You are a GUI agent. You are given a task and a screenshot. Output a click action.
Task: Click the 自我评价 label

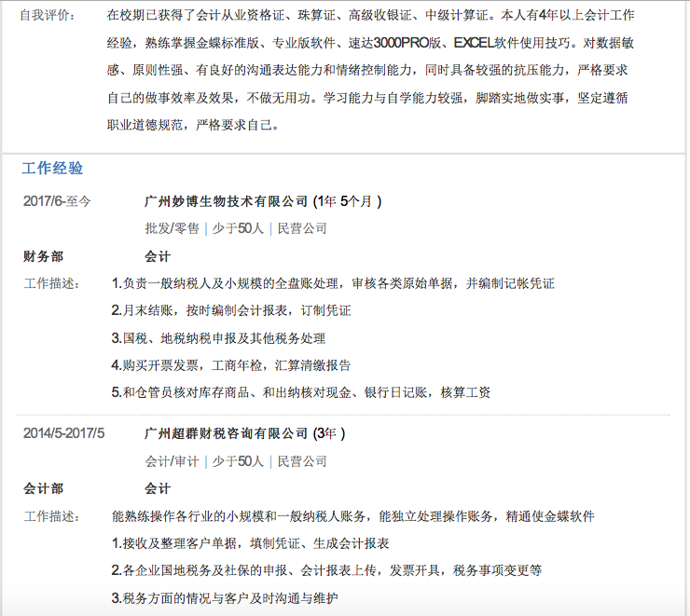(x=48, y=16)
